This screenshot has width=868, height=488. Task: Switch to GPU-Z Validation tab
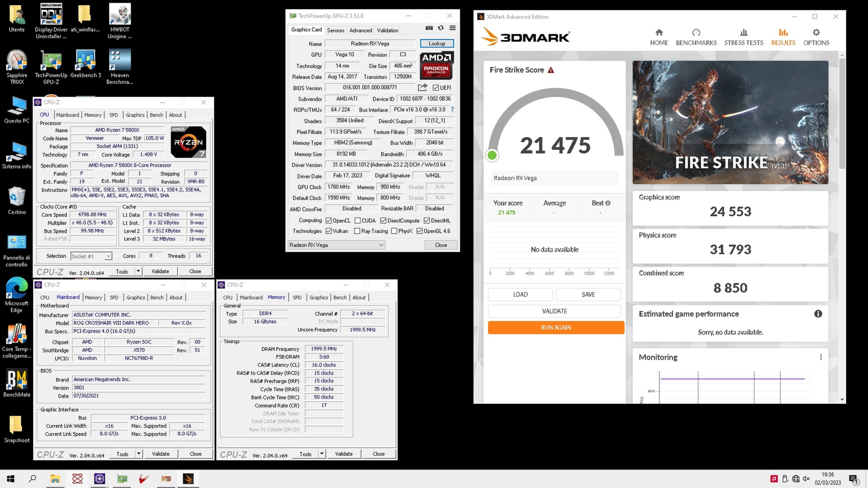click(387, 30)
